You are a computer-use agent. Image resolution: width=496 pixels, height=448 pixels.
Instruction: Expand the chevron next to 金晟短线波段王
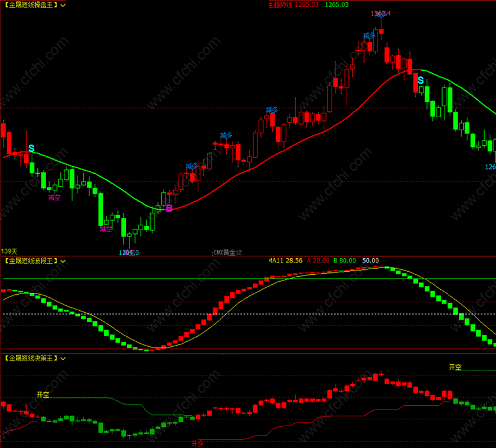click(x=63, y=261)
